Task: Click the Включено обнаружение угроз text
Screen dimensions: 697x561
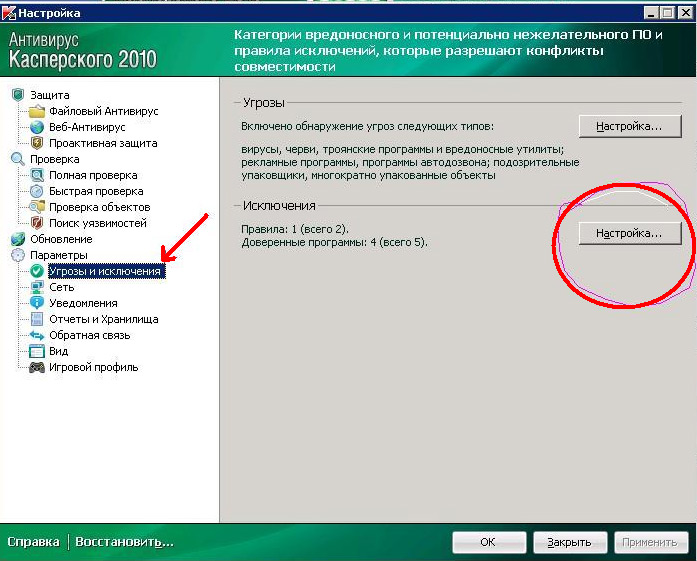Action: click(x=367, y=126)
